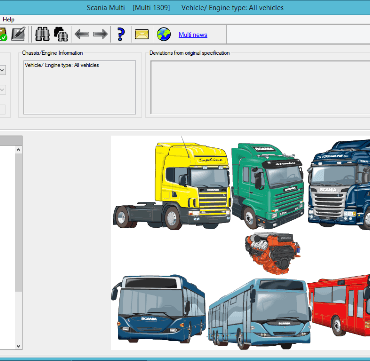Viewport: 370px width, 361px height.
Task: Select the red bus image
Action: (x=339, y=305)
